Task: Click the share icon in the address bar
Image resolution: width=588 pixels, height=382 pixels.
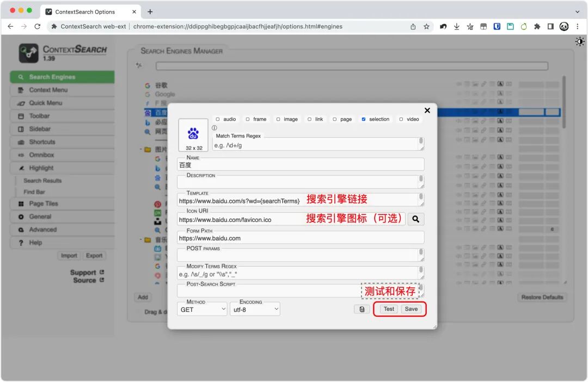Action: (x=413, y=27)
